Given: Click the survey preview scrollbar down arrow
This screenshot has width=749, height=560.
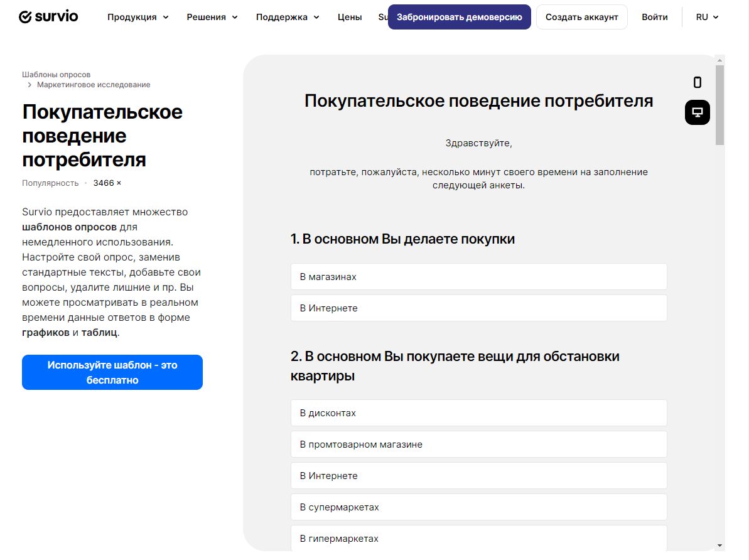Looking at the screenshot, I should tap(719, 546).
